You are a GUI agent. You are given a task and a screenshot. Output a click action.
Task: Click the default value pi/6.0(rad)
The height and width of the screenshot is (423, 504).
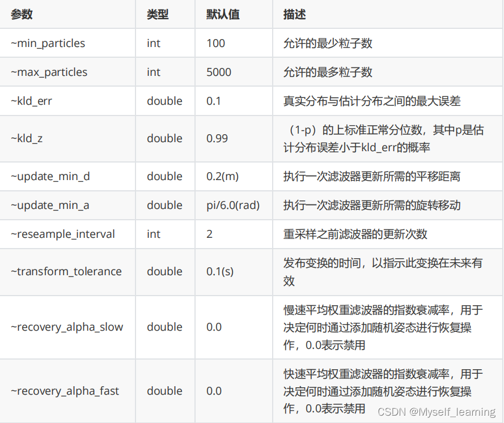point(233,205)
